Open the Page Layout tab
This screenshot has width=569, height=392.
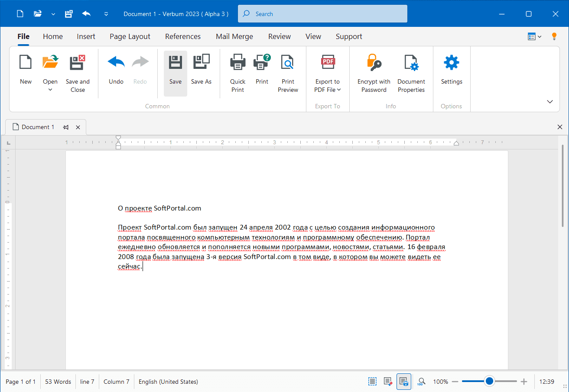tap(130, 36)
